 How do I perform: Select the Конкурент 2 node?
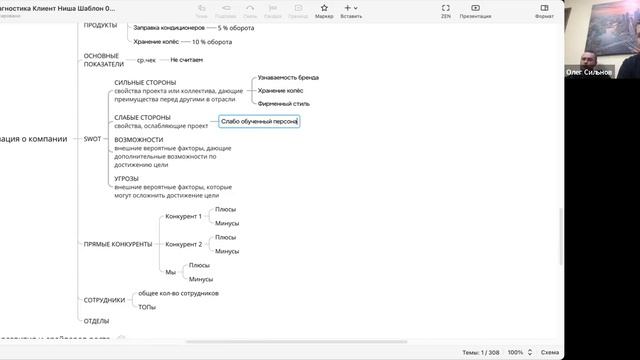coord(184,244)
